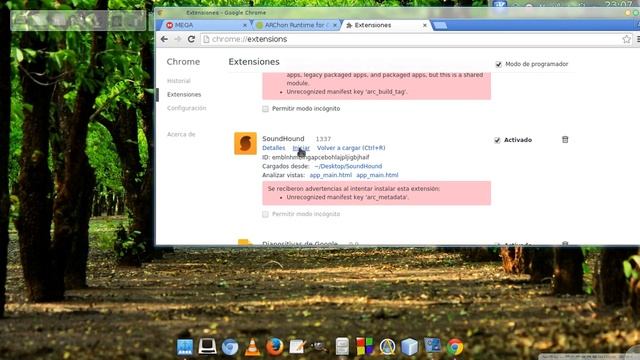
Task: Switch to the ARChon Runtime tab
Action: [296, 25]
